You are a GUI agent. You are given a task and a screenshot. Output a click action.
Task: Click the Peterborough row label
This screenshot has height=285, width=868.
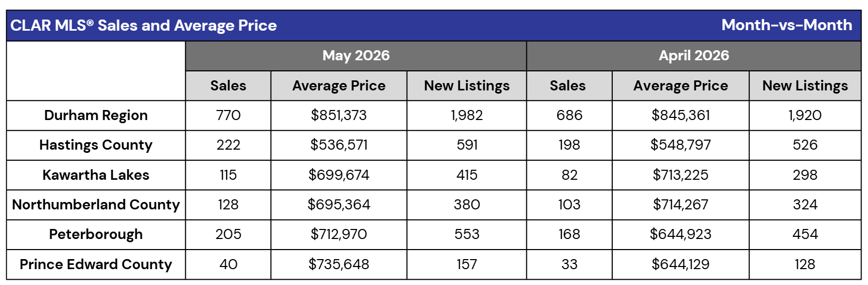96,234
